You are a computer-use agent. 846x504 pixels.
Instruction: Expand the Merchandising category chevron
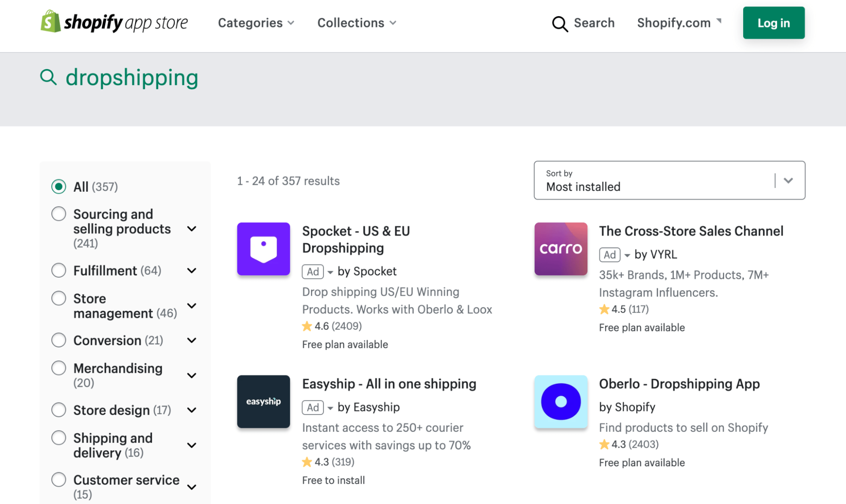[x=192, y=375]
